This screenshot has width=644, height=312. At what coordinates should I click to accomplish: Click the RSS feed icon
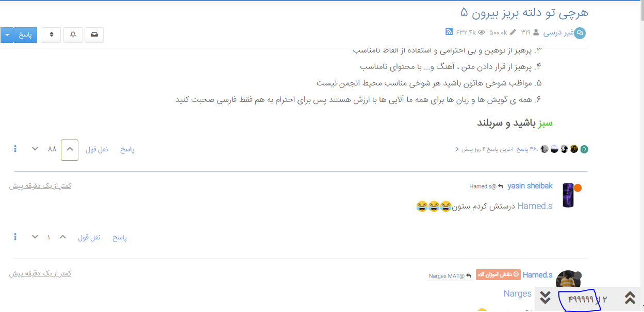(449, 32)
